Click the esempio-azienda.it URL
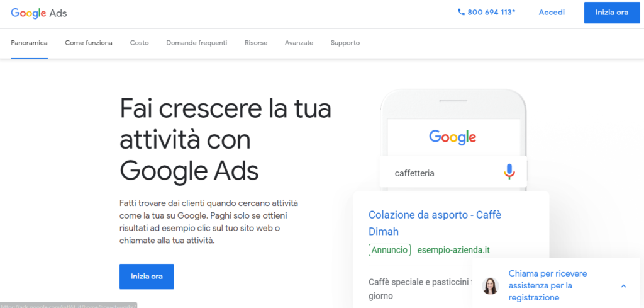 (x=453, y=250)
